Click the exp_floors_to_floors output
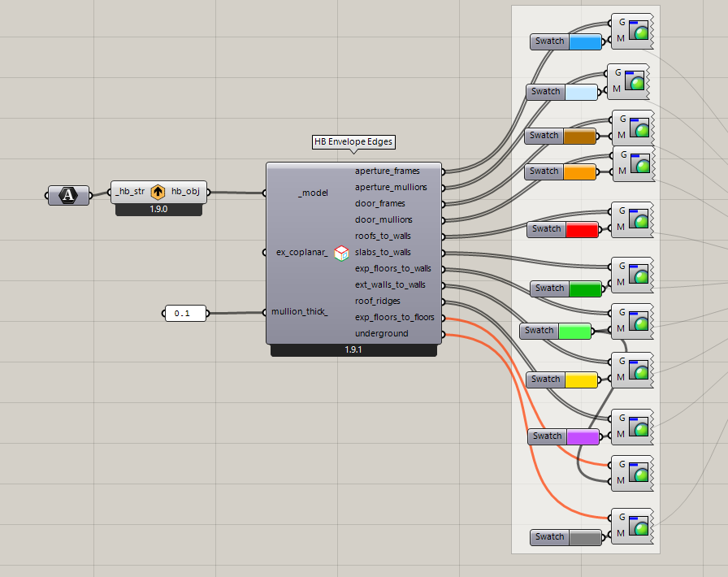The height and width of the screenshot is (577, 728). [x=394, y=318]
